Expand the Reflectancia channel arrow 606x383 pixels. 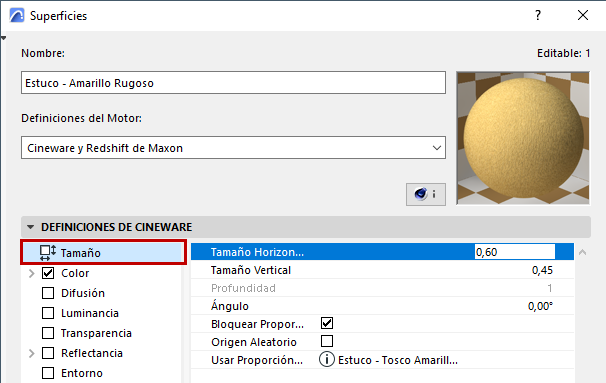click(x=32, y=353)
